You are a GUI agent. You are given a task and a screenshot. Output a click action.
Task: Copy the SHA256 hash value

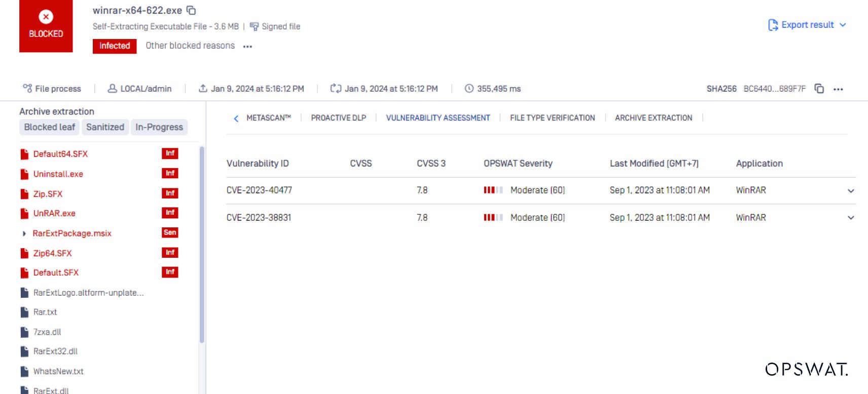819,89
